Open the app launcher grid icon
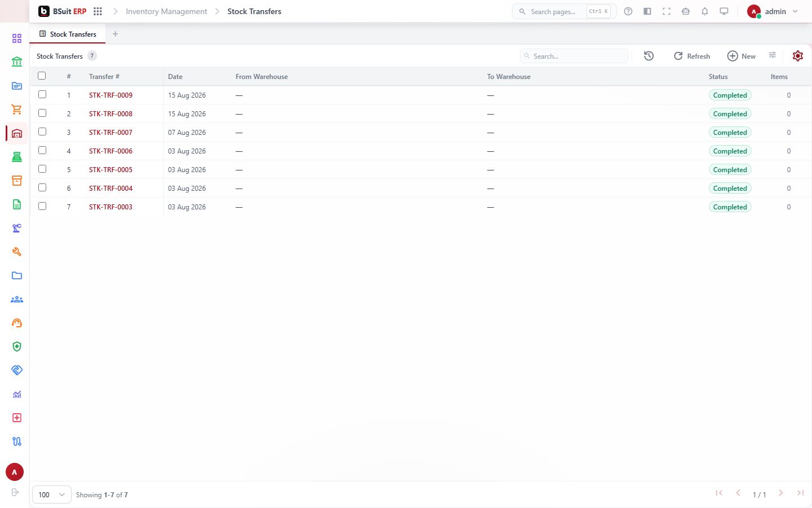 pyautogui.click(x=98, y=11)
